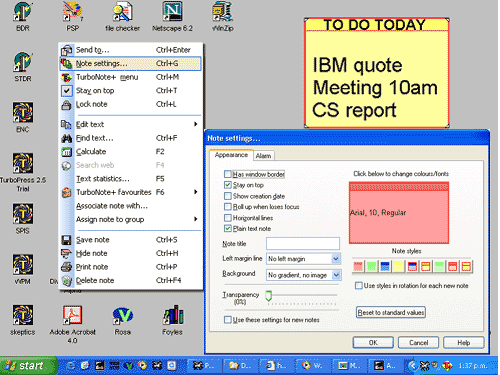Click the TO DO TODAY note title
500x375 pixels.
point(375,25)
